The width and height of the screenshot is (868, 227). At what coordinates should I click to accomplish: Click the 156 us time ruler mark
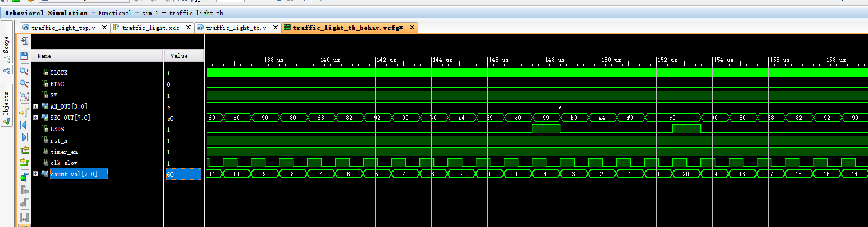point(779,60)
